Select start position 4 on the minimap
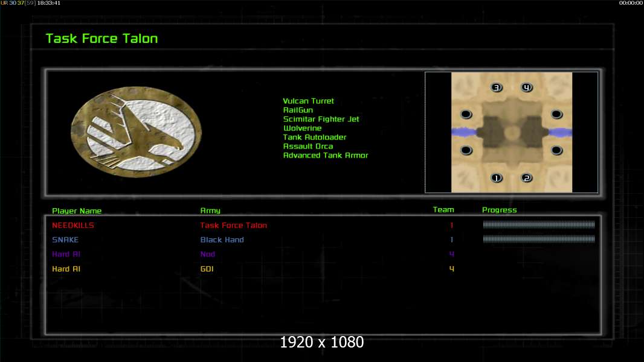 (x=527, y=87)
